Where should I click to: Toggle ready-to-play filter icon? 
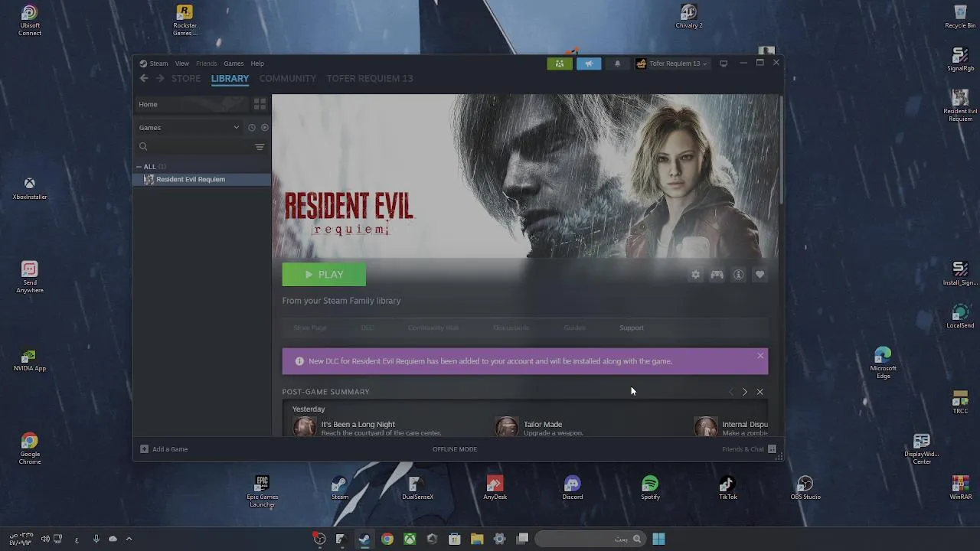[x=265, y=128]
